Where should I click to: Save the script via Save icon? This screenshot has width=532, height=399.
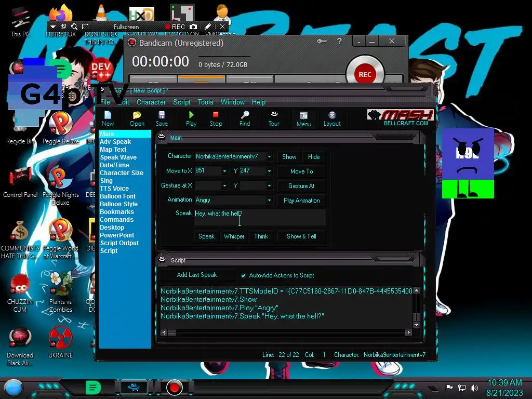point(162,119)
